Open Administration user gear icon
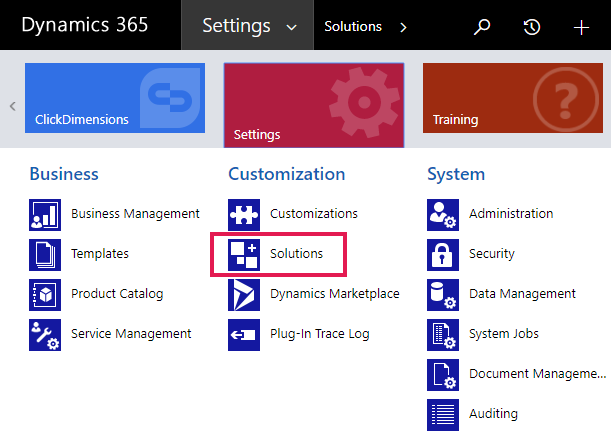The height and width of the screenshot is (444, 611). [443, 215]
